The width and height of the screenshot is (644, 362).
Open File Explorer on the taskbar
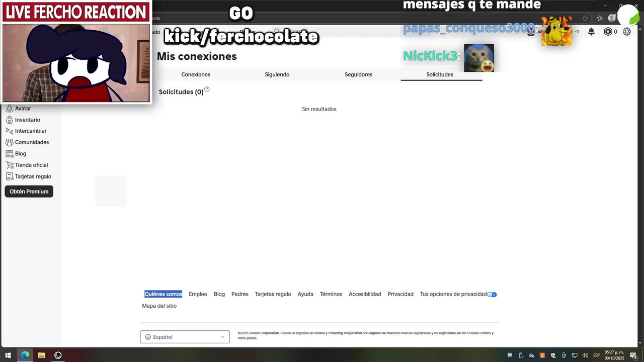pos(41,355)
